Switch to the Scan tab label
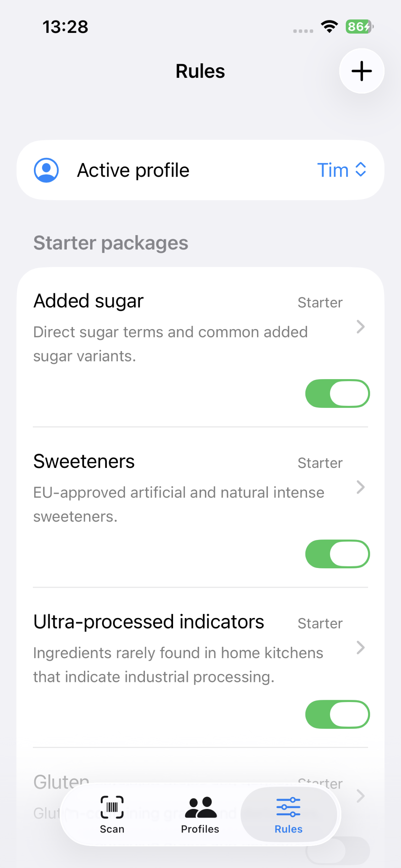This screenshot has height=868, width=401. pyautogui.click(x=112, y=829)
